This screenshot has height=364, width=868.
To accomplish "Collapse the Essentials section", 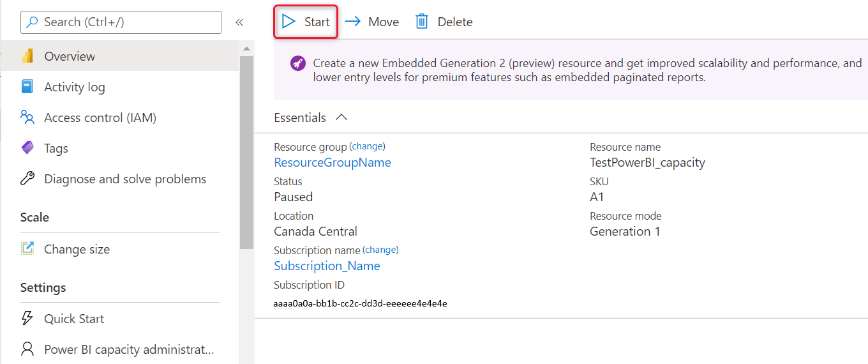I will coord(341,118).
